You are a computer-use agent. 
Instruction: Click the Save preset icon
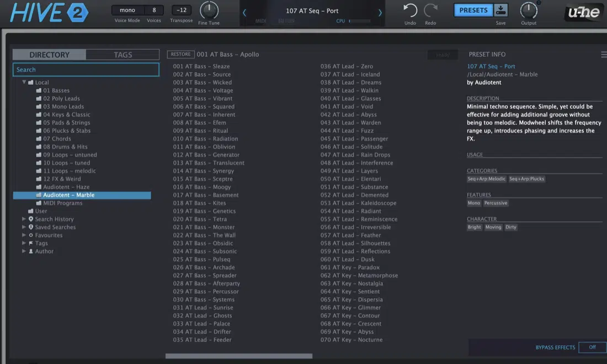[501, 9]
